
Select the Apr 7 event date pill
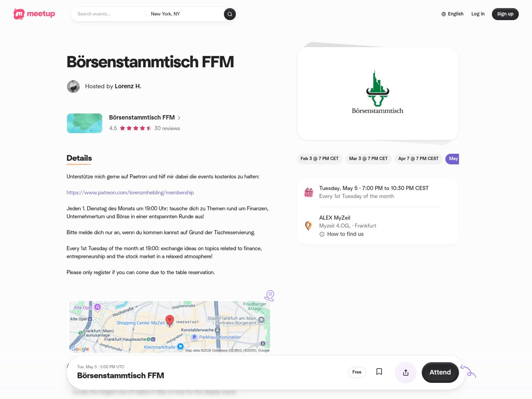418,159
